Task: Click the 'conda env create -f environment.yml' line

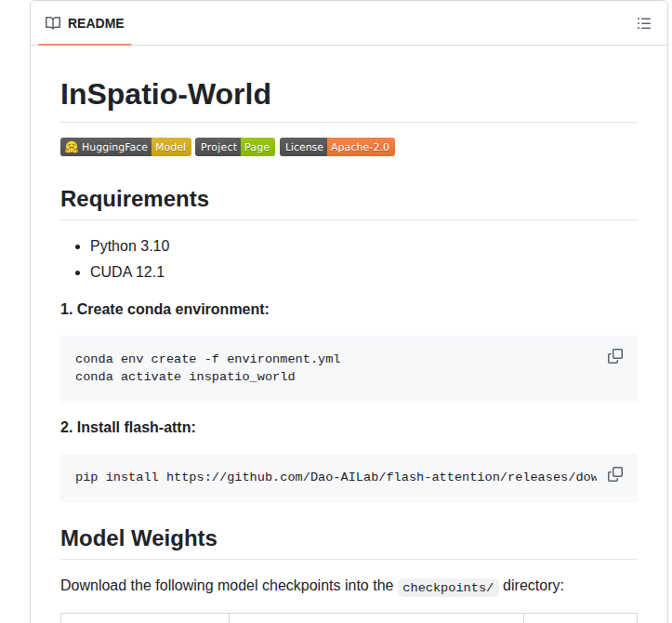Action: [208, 359]
